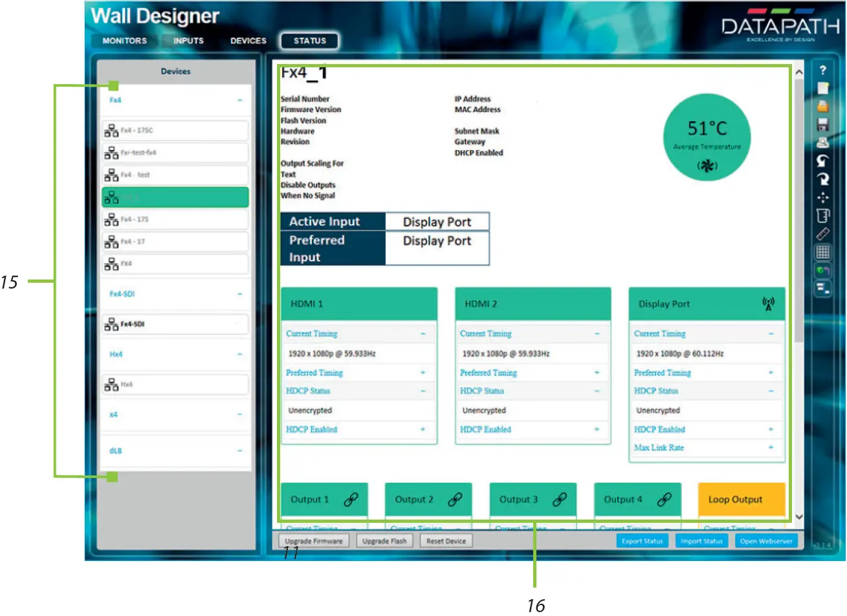Redo with the clockwise arrow icon

tap(822, 179)
